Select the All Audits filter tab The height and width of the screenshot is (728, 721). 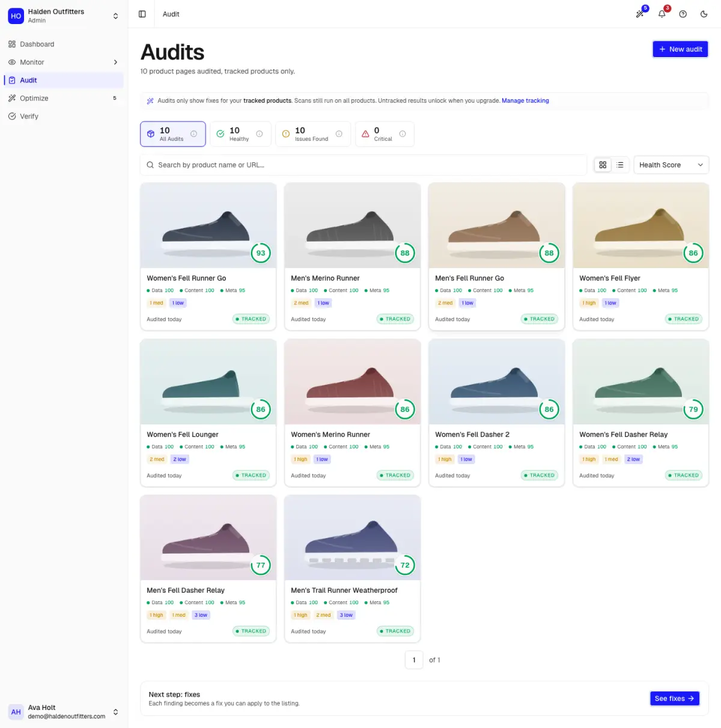[173, 134]
